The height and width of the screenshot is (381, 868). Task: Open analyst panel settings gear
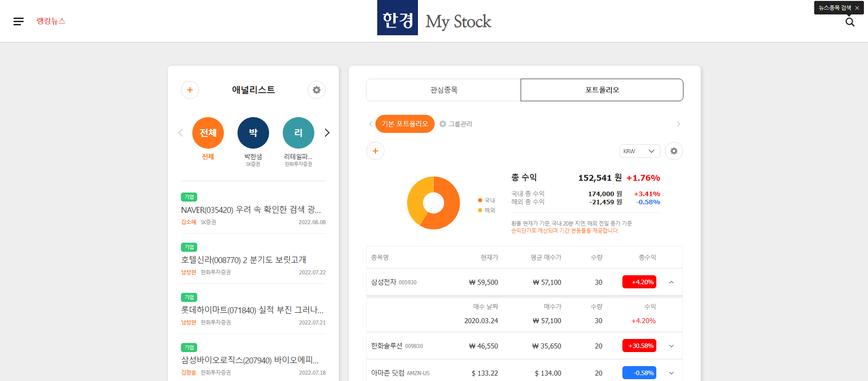(x=317, y=90)
